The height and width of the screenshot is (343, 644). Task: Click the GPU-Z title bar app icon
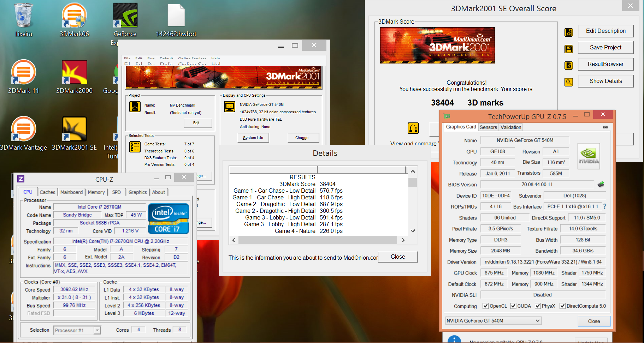pyautogui.click(x=447, y=116)
